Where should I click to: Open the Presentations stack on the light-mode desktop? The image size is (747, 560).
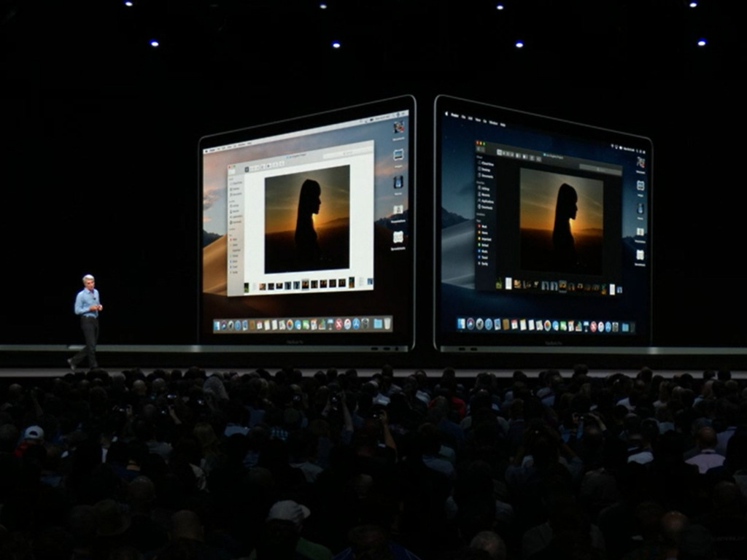click(398, 210)
